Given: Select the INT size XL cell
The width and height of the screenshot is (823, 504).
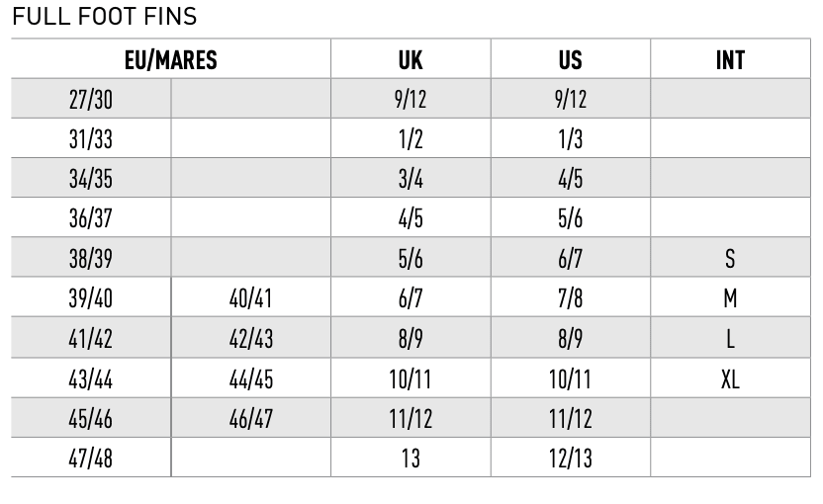Looking at the screenshot, I should [x=731, y=378].
